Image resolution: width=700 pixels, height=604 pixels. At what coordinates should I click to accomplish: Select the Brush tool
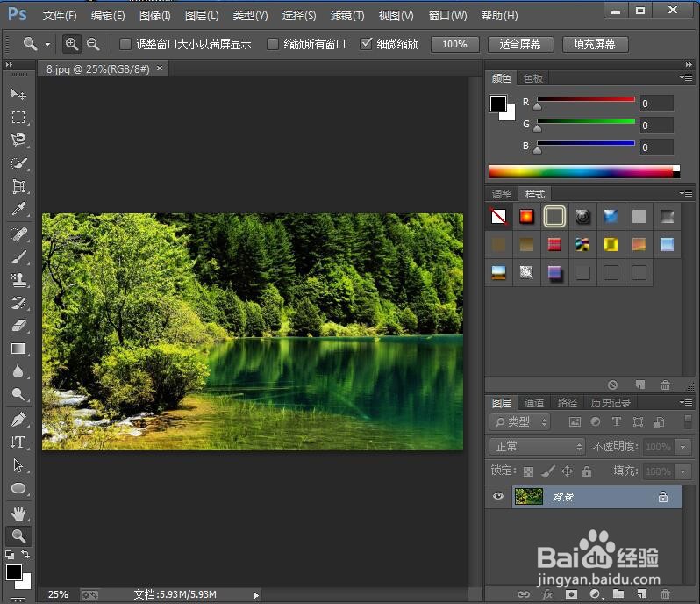[18, 257]
